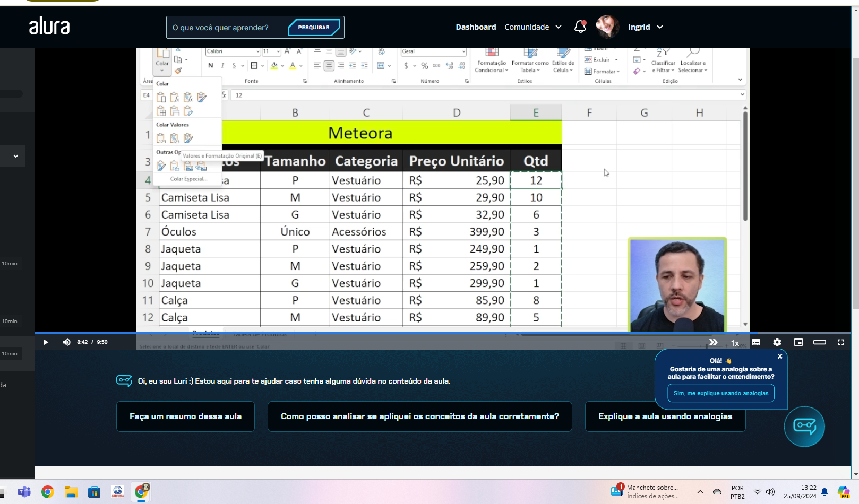Change the 1x playback speed

click(x=735, y=343)
